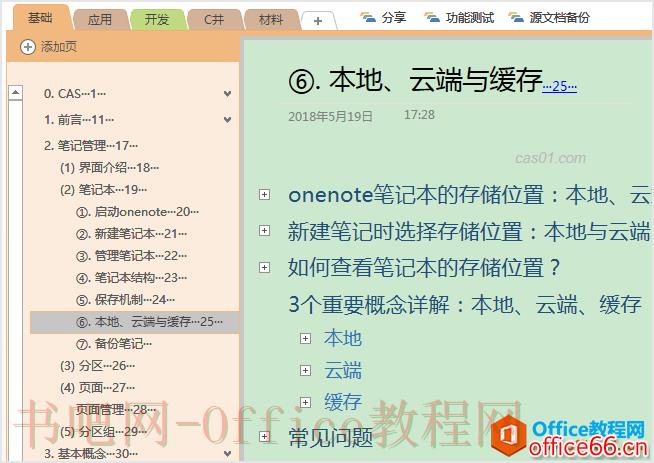Click the notebook icon beside 源文档备份

pyautogui.click(x=516, y=18)
